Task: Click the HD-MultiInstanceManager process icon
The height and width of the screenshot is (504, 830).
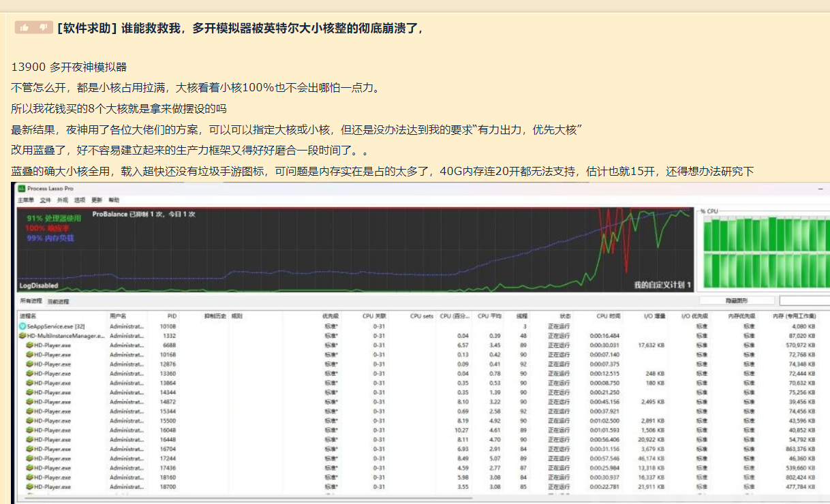Action: [x=22, y=336]
